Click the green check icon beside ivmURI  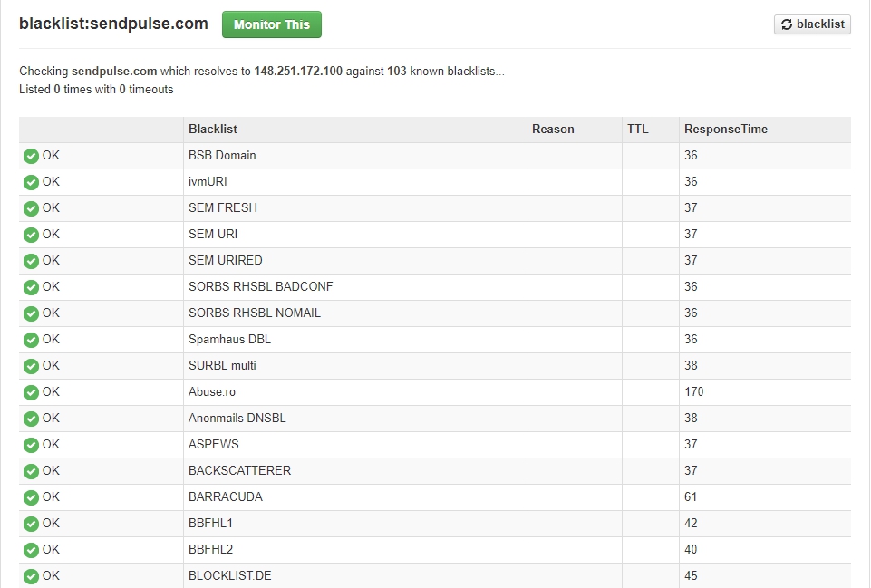click(x=31, y=182)
